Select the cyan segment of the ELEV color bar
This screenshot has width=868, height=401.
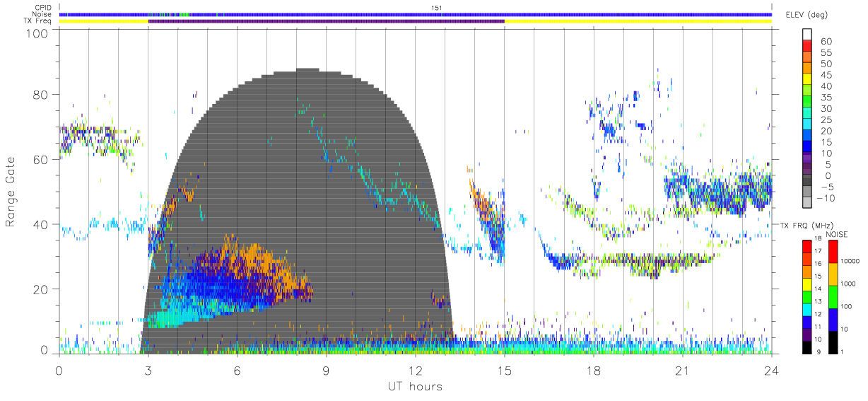coord(807,123)
